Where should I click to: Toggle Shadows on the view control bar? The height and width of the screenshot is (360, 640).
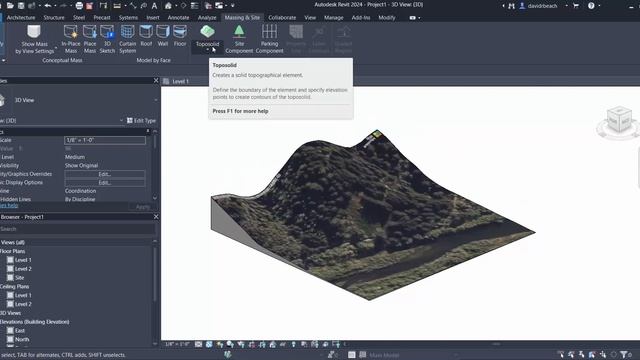coord(230,344)
